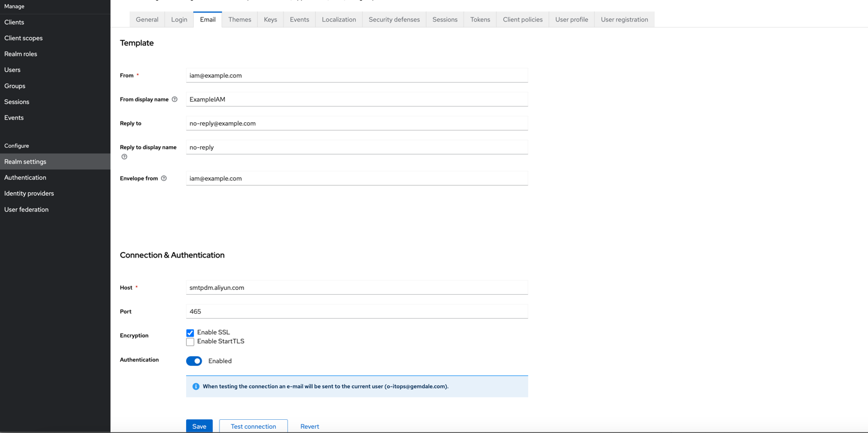Open Clients in the sidebar
The width and height of the screenshot is (868, 433).
pyautogui.click(x=14, y=22)
